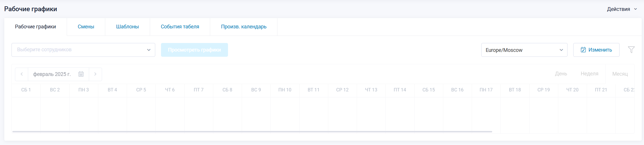Switch to Неделя view

(x=589, y=74)
